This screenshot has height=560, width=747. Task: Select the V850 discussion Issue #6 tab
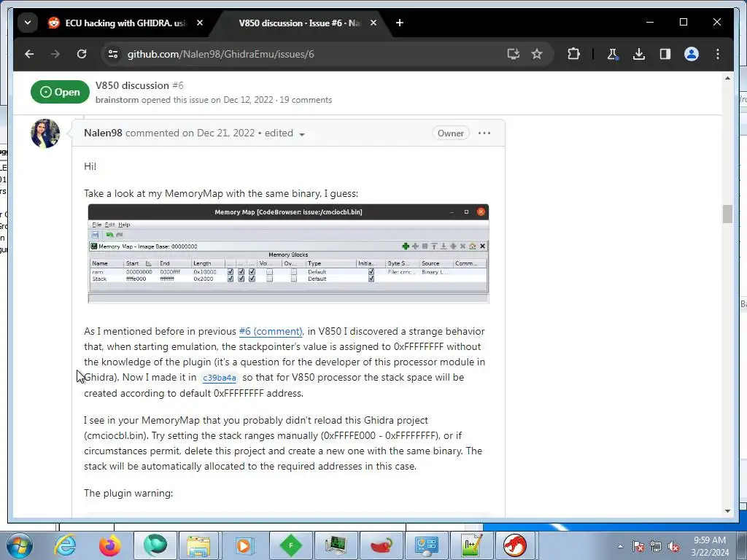[x=299, y=23]
